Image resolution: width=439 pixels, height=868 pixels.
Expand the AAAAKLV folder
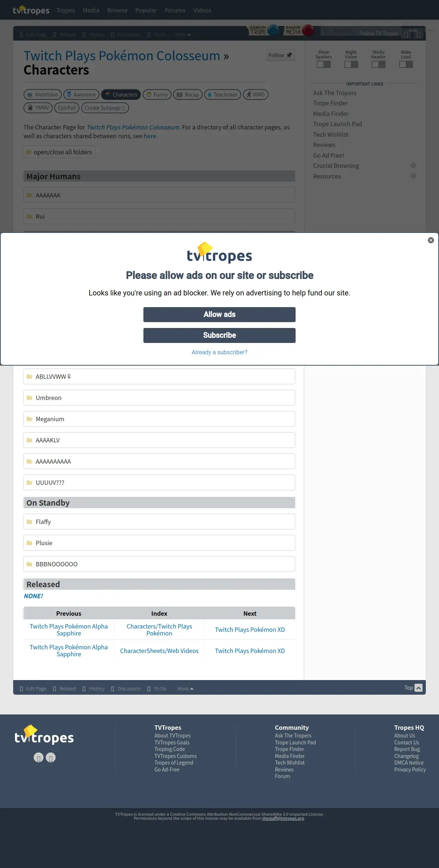coord(159,440)
